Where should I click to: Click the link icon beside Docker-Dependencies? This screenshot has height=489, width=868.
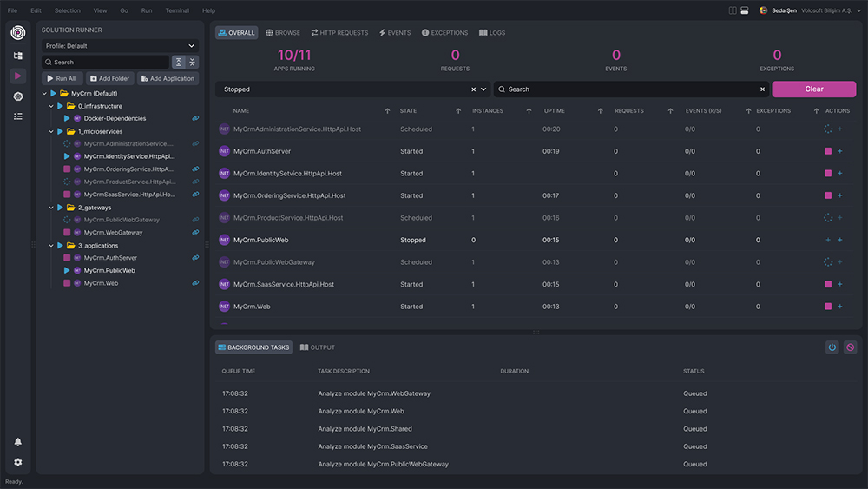tap(195, 119)
